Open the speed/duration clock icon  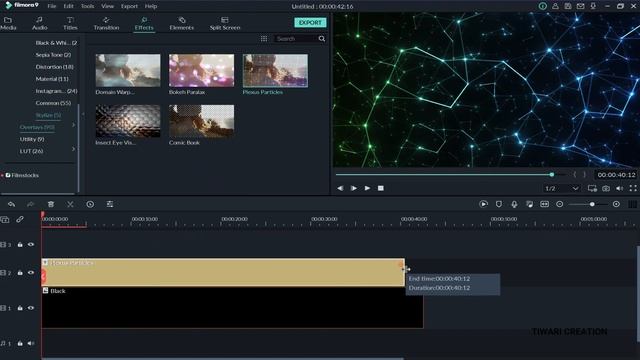90,204
